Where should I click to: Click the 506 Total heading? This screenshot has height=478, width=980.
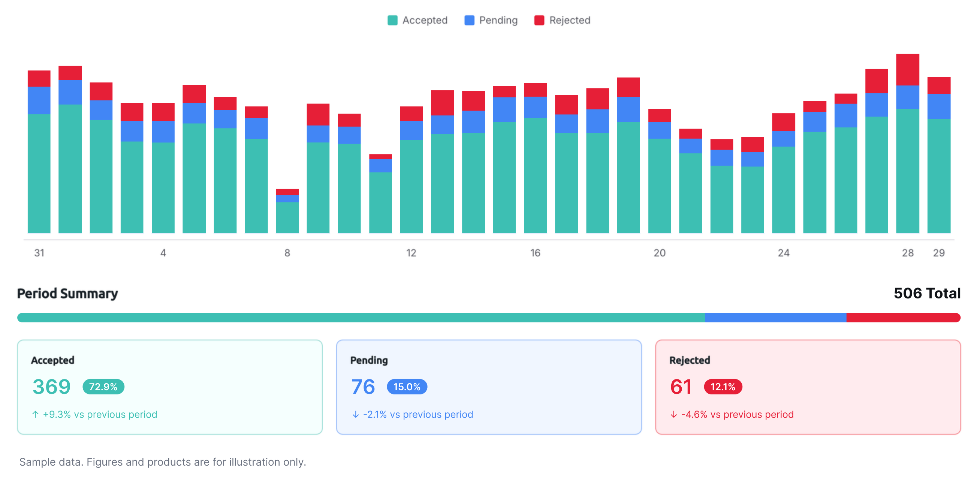927,293
